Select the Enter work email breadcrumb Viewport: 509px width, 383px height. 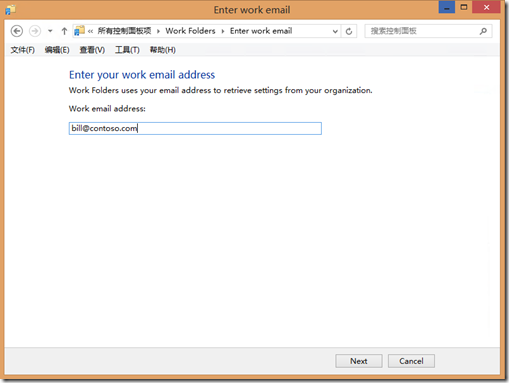261,31
